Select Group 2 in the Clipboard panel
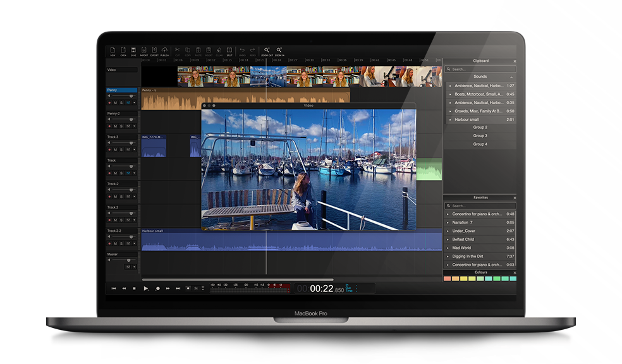 [x=480, y=128]
